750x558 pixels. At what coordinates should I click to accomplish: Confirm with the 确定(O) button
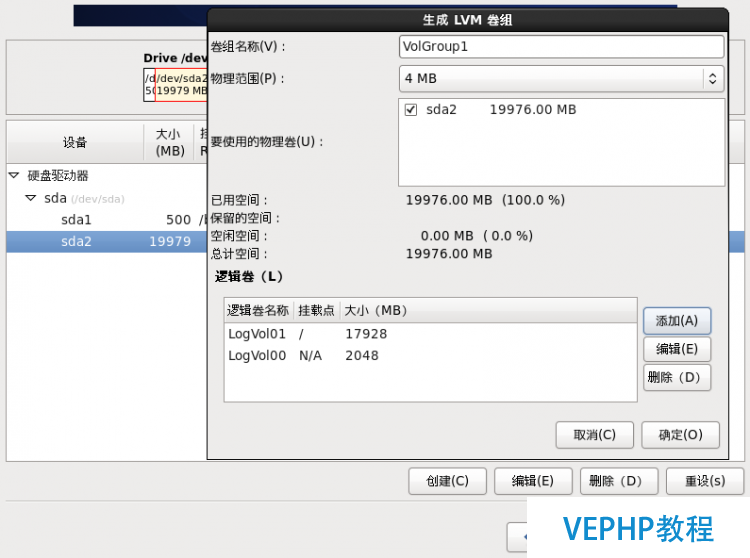(x=680, y=435)
